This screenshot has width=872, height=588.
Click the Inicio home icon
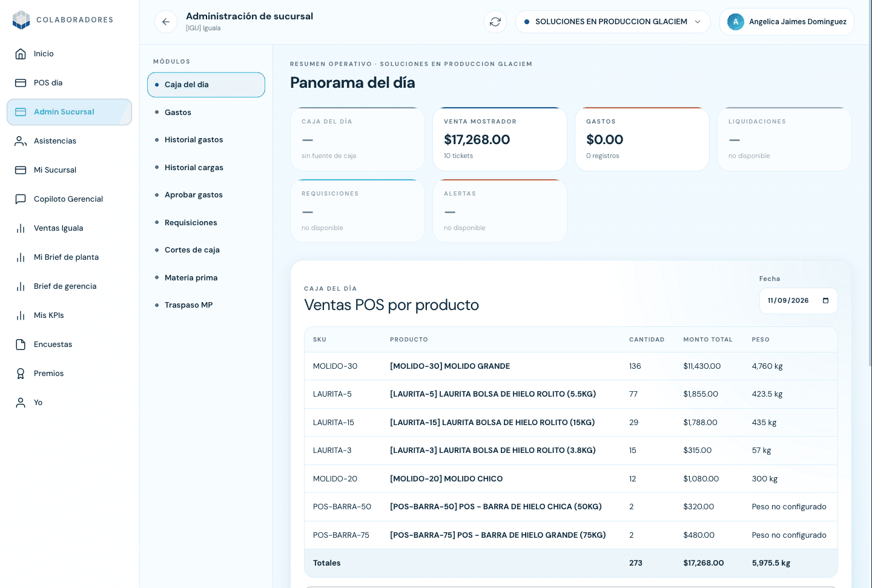point(21,54)
